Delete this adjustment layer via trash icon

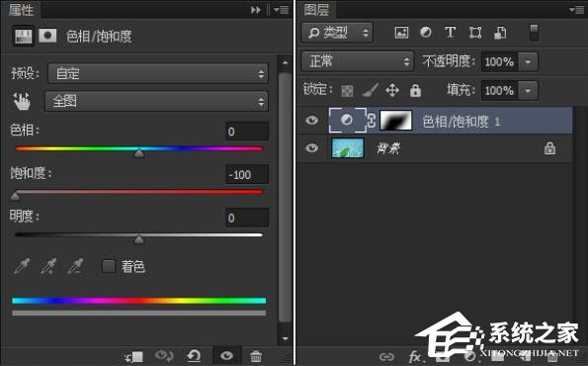(256, 356)
